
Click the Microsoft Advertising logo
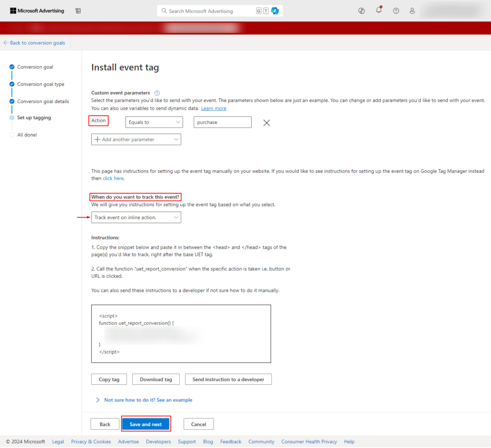tap(37, 11)
